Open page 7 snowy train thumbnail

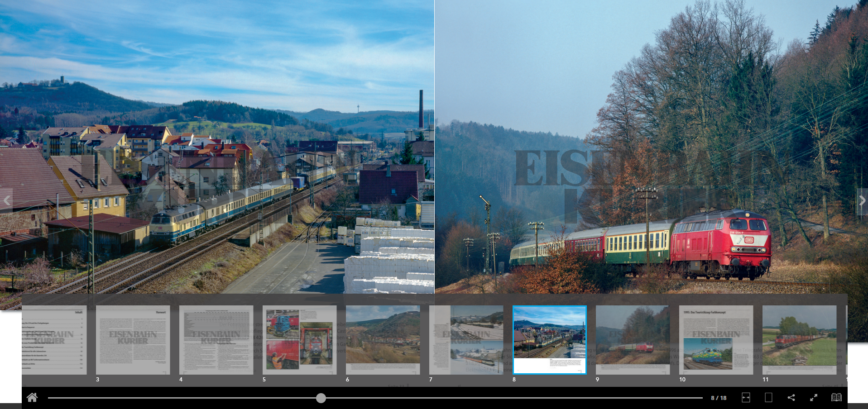click(466, 340)
